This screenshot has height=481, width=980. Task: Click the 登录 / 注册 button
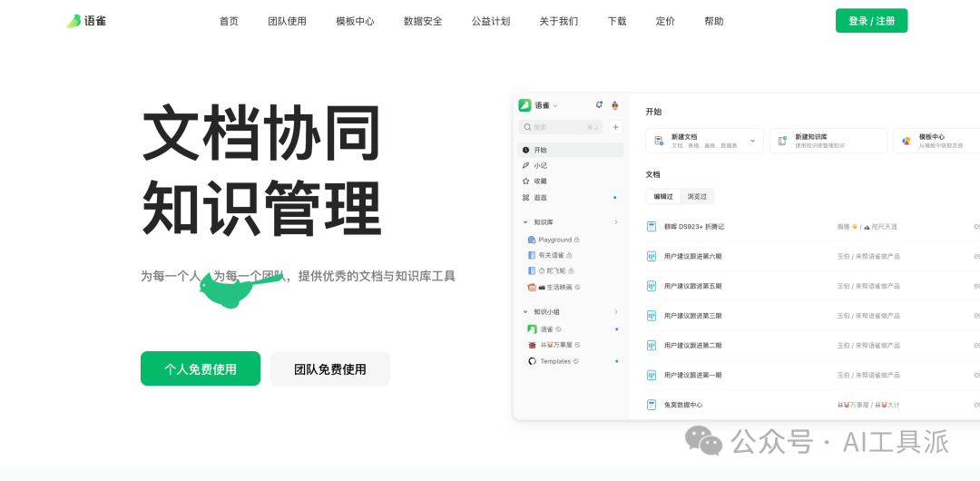click(x=871, y=21)
